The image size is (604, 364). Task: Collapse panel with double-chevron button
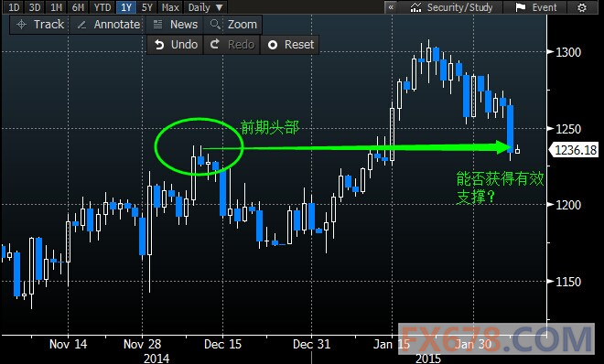[x=391, y=7]
